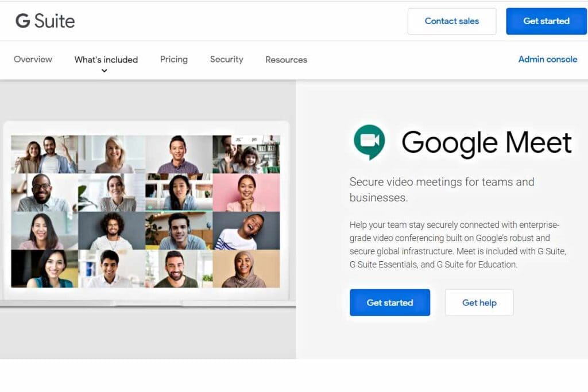This screenshot has width=588, height=392.
Task: Select the man with child video tile
Action: click(246, 154)
